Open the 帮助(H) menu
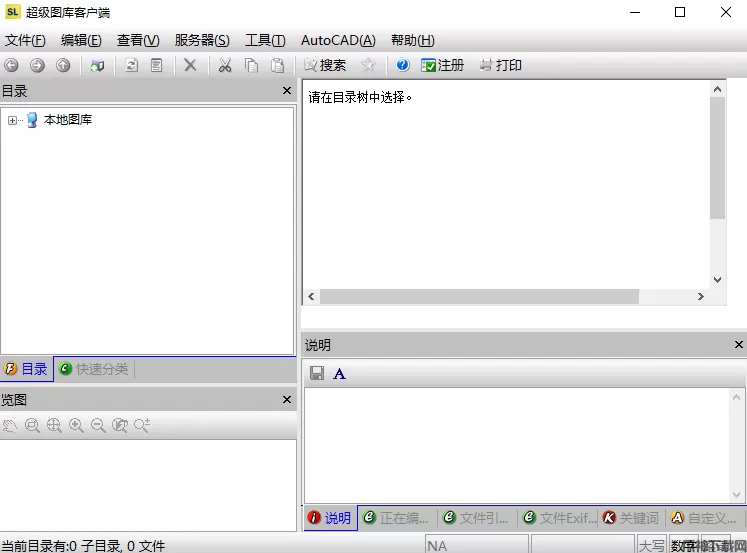 pos(413,40)
